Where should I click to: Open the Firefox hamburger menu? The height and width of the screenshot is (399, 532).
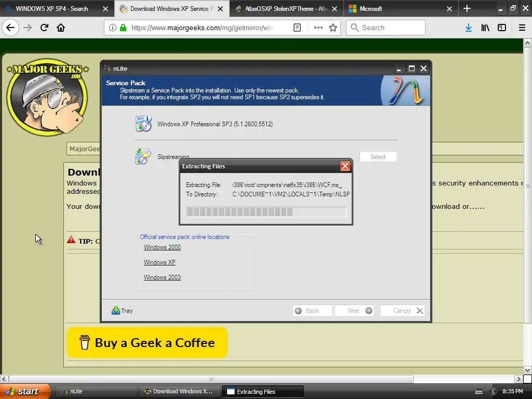[x=522, y=28]
